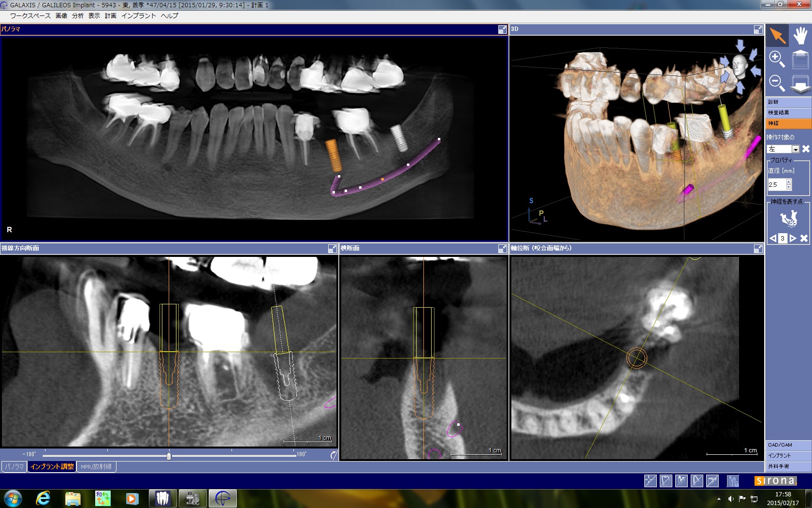Click the zoom out magnifier

coord(777,83)
